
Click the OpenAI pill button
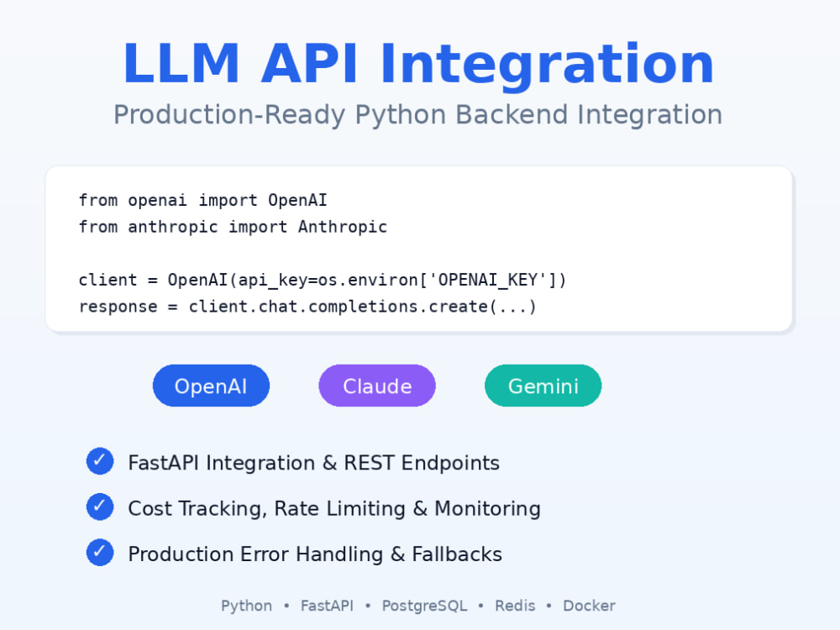pyautogui.click(x=211, y=386)
